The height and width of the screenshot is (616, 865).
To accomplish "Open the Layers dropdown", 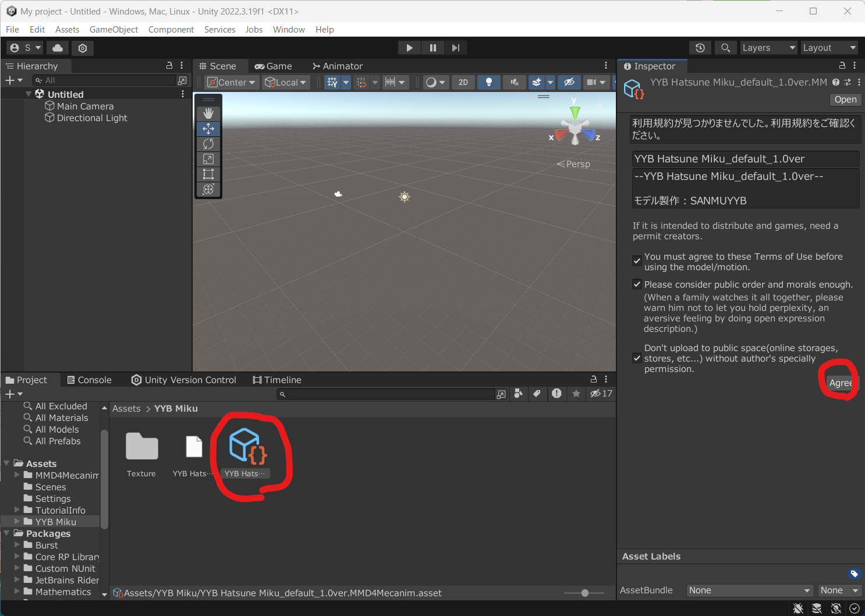I will pos(768,47).
